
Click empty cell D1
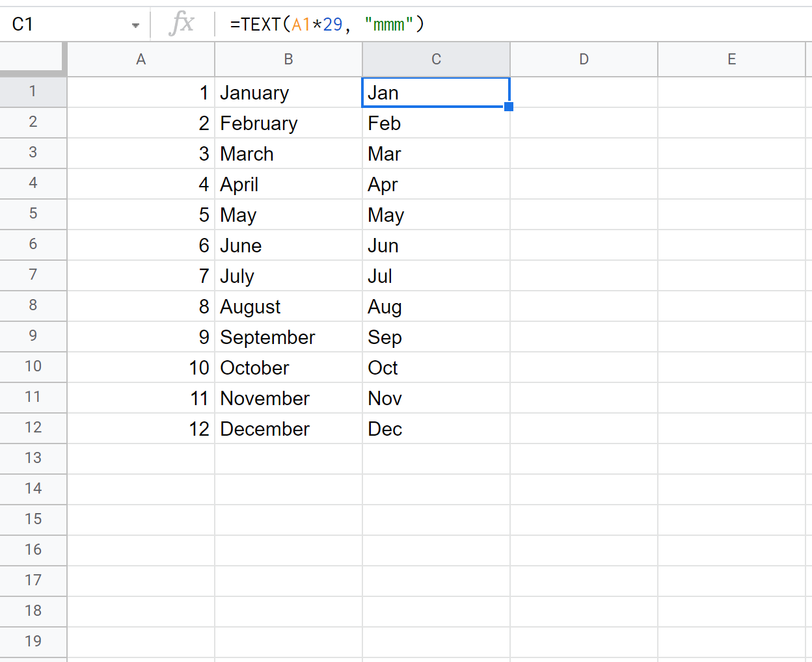coord(584,93)
